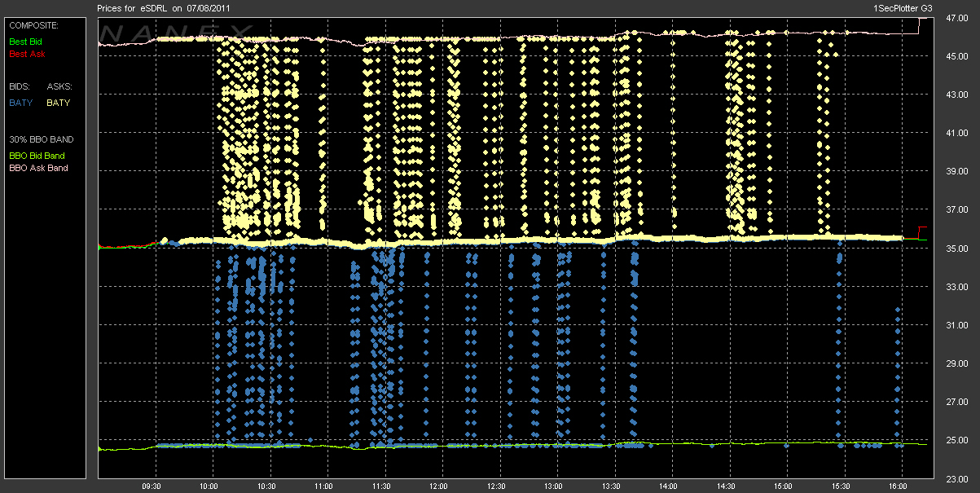
Task: Click the 37.00 price axis label
Action: tap(956, 210)
